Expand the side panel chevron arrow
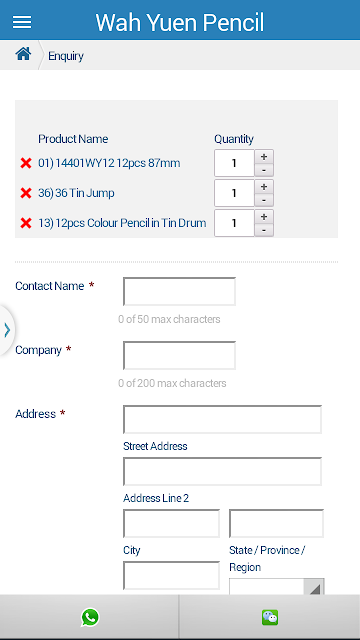 pos(7,330)
